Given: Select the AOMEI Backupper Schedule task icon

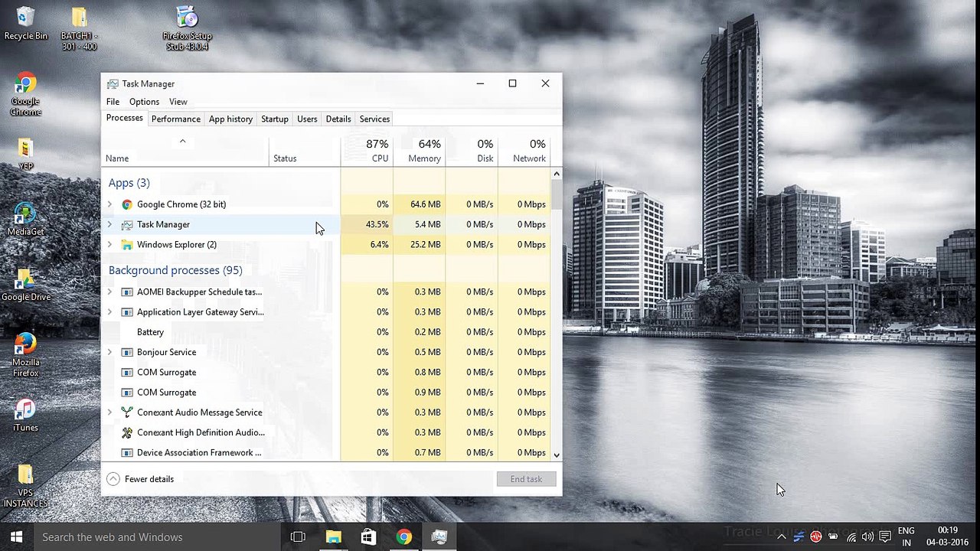Looking at the screenshot, I should point(127,292).
